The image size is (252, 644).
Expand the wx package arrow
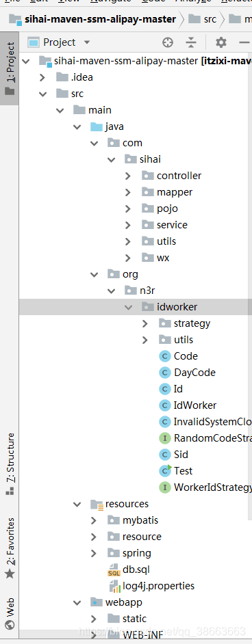coord(128,258)
